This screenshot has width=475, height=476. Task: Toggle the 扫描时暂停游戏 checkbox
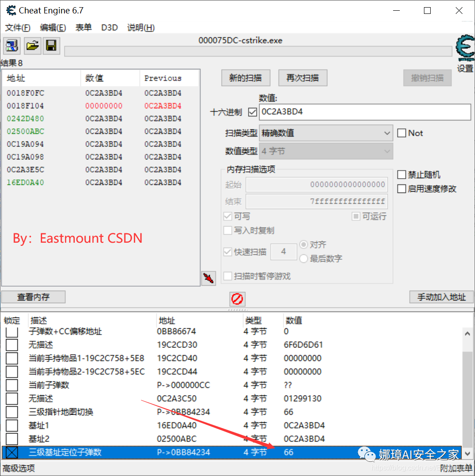pos(227,276)
